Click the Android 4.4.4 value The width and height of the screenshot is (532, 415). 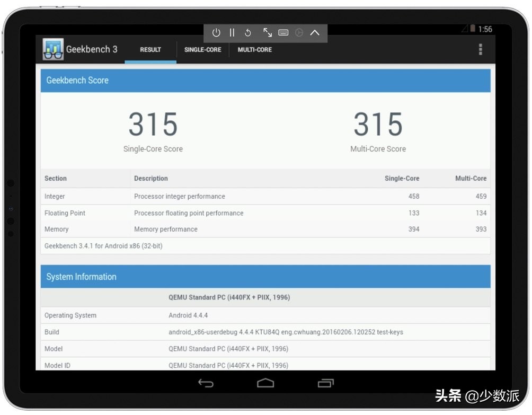(188, 315)
